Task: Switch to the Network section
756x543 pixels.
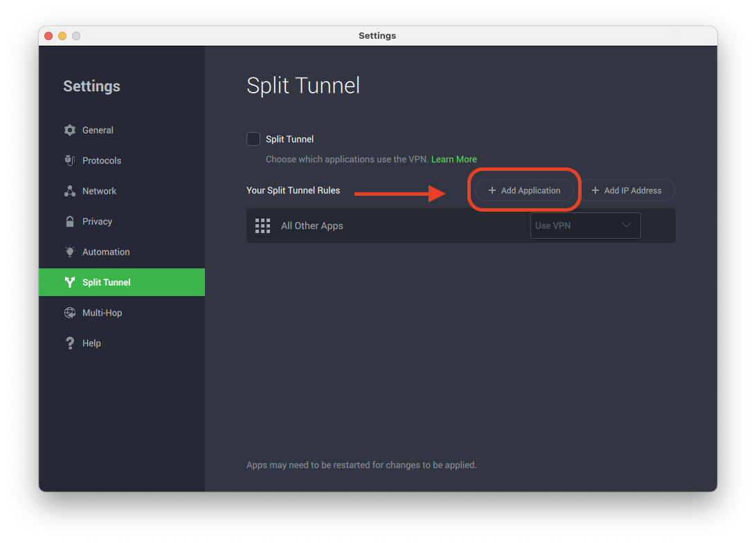Action: pyautogui.click(x=122, y=191)
